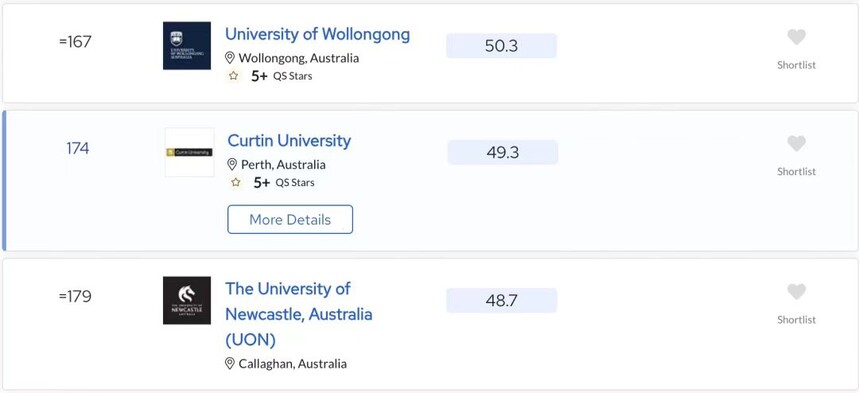Click the location pin beside Callaghan, Australia
Screen dimensions: 859x393
230,363
